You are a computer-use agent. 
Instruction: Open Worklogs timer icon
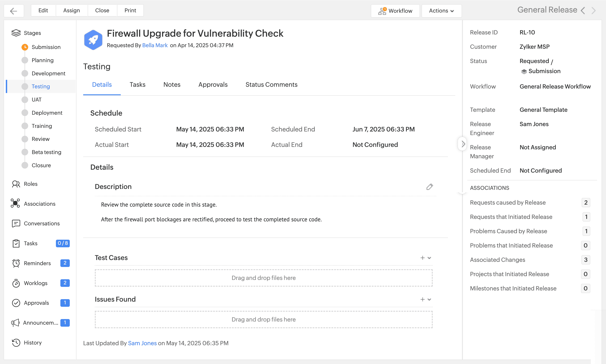pyautogui.click(x=16, y=283)
